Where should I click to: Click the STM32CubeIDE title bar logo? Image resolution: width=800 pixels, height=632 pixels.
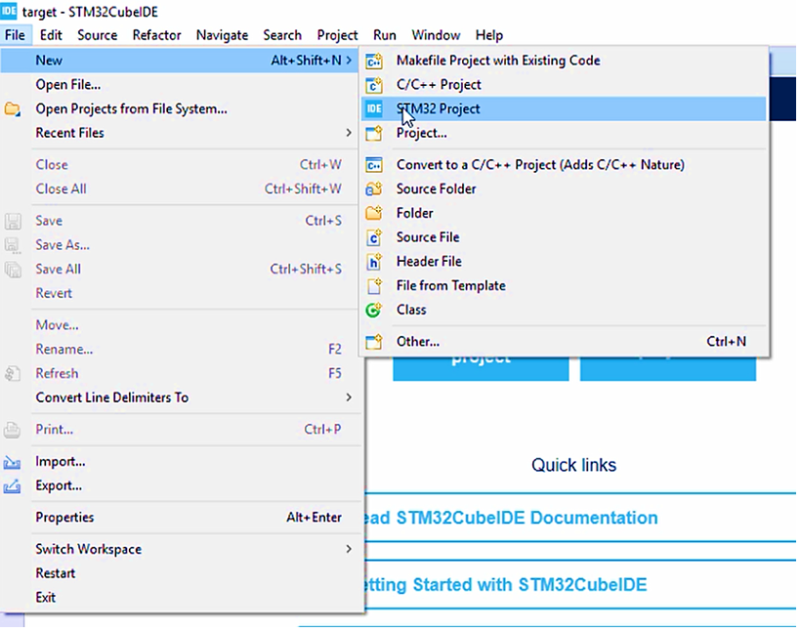pos(9,10)
